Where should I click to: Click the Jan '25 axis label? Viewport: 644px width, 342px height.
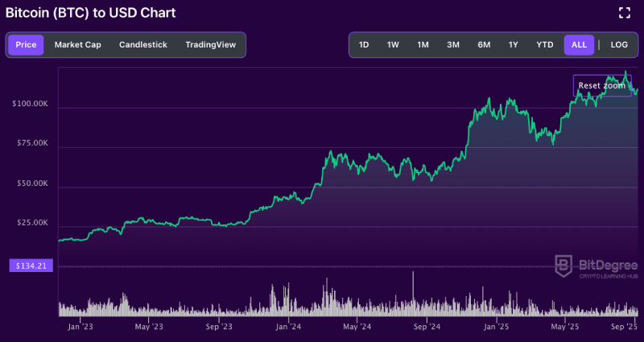point(496,327)
